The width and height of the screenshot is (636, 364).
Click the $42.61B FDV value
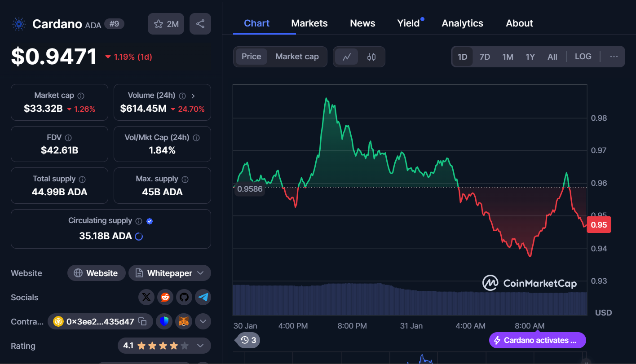[x=59, y=150]
